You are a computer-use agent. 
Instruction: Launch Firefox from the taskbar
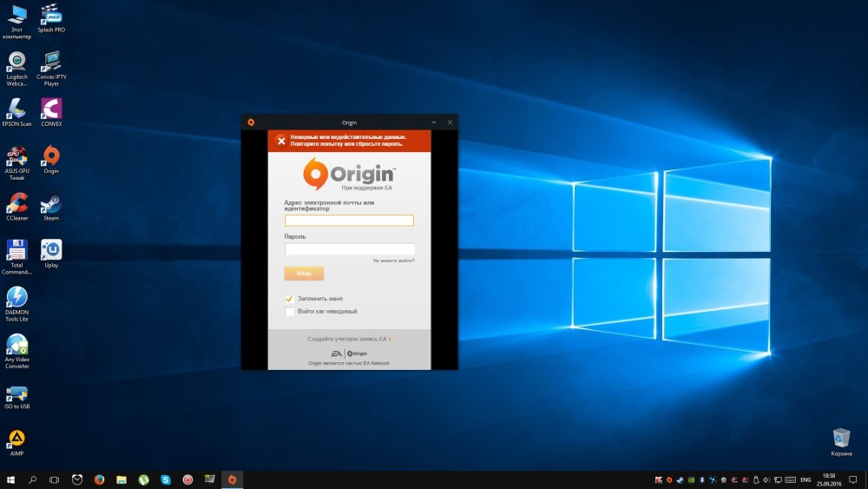(x=99, y=479)
